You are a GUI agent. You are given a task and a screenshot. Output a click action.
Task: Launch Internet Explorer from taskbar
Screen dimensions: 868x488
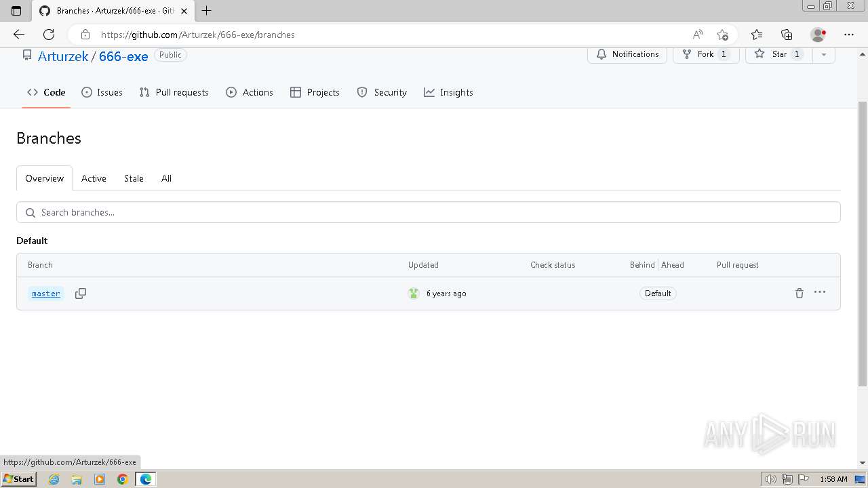(x=54, y=479)
